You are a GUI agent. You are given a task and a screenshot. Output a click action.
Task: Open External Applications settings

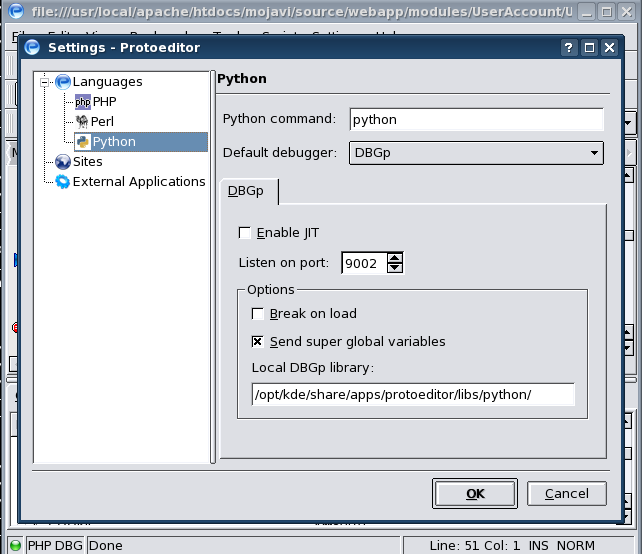[x=139, y=181]
